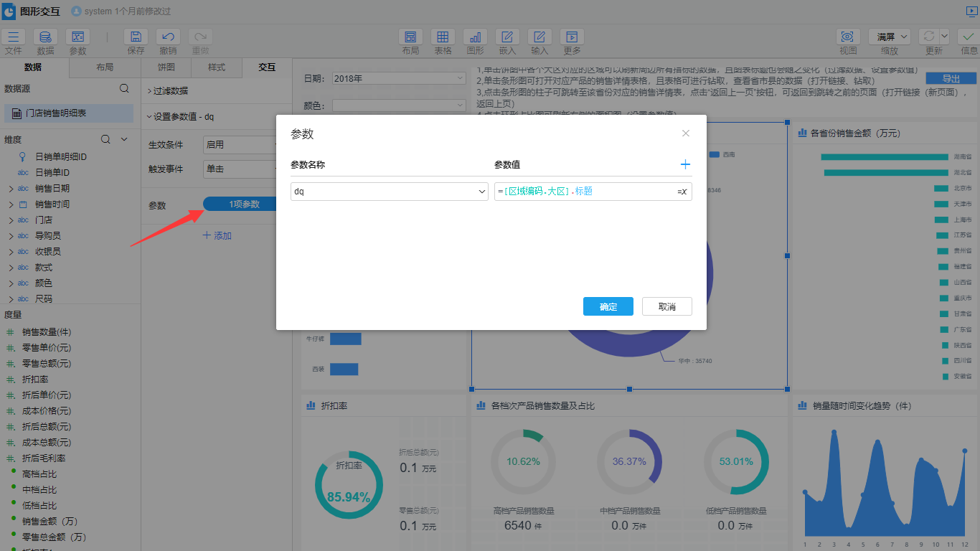Select the 门店销售明细表 data source

tap(69, 113)
